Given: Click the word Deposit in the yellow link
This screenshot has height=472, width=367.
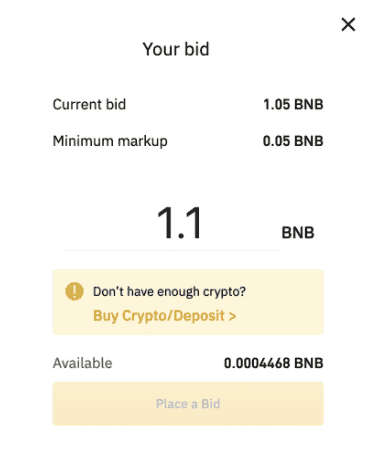Looking at the screenshot, I should coord(199,316).
